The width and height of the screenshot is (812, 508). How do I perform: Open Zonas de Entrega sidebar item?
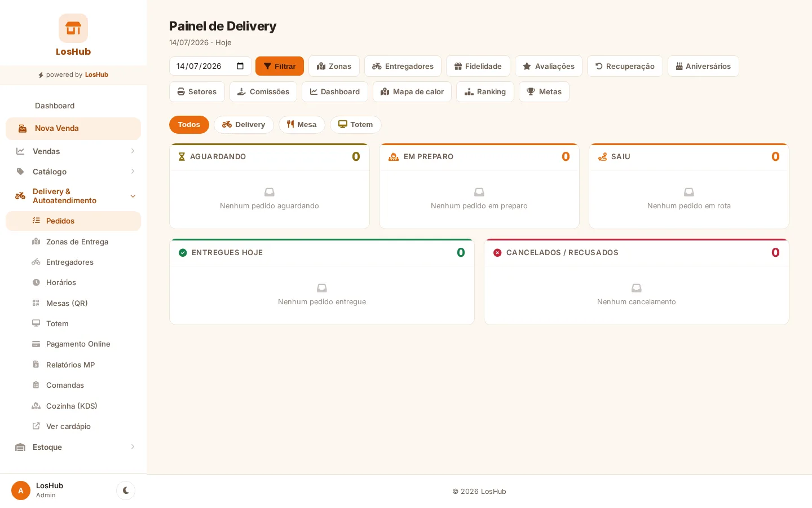coord(73,242)
